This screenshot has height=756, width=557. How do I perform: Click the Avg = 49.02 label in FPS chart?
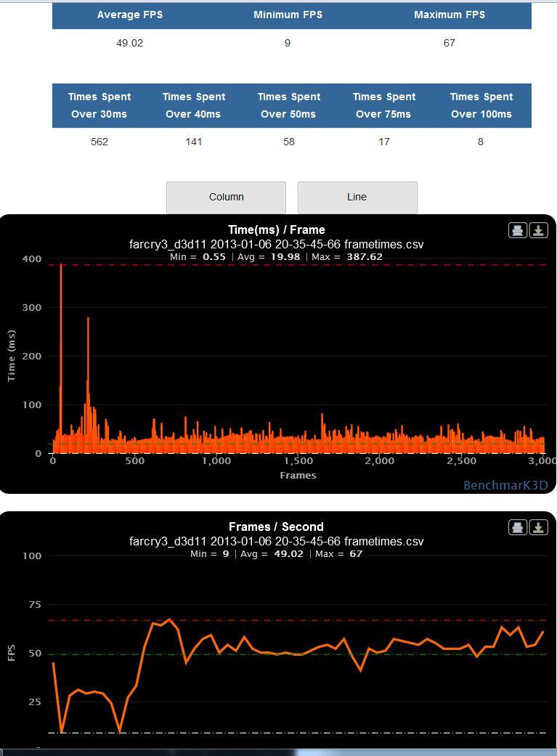click(273, 554)
